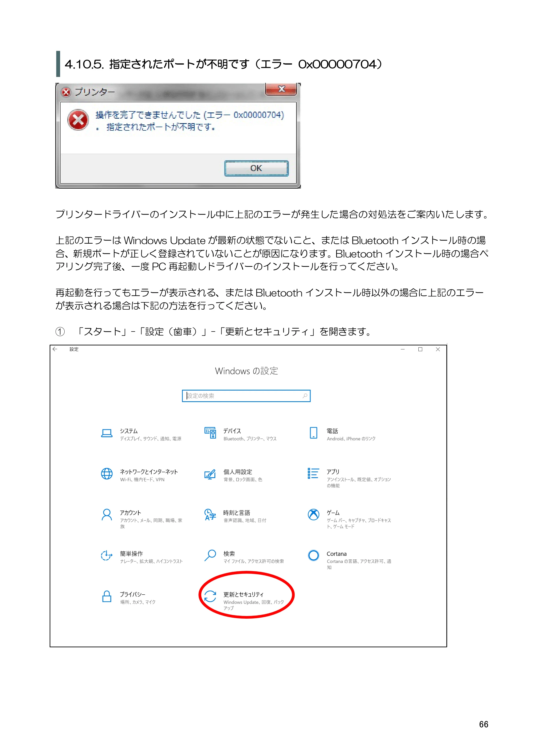Open the 検索 magnifying glass category icon
The image size is (534, 756).
(210, 555)
